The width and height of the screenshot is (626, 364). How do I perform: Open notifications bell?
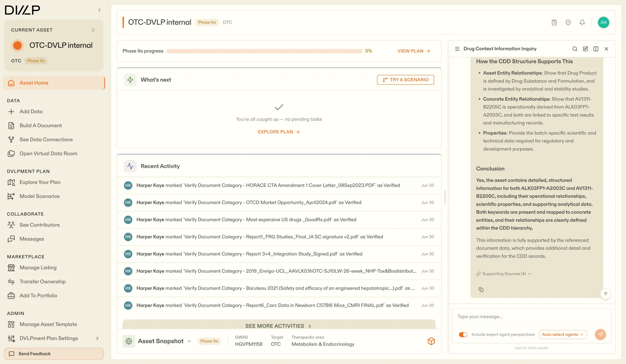[582, 22]
